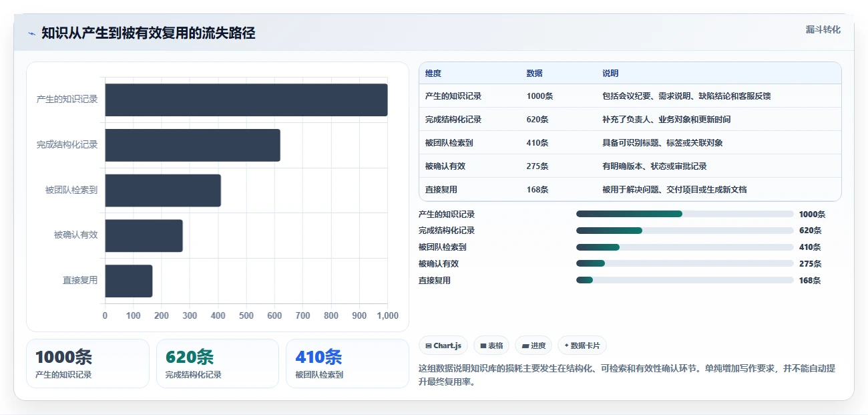This screenshot has width=868, height=415.
Task: Click chart y-axis label 被团队检索到
Action: tap(71, 190)
